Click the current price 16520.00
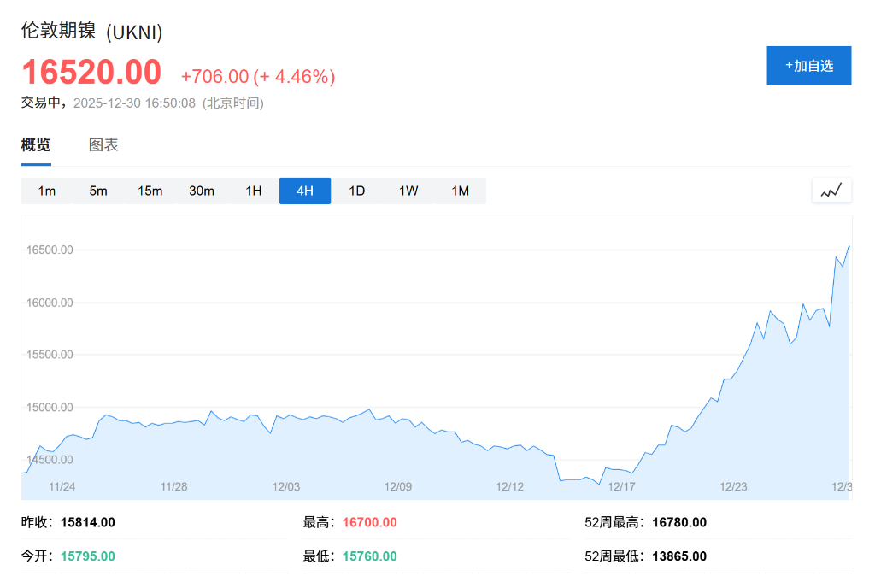The image size is (875, 588). (x=91, y=72)
